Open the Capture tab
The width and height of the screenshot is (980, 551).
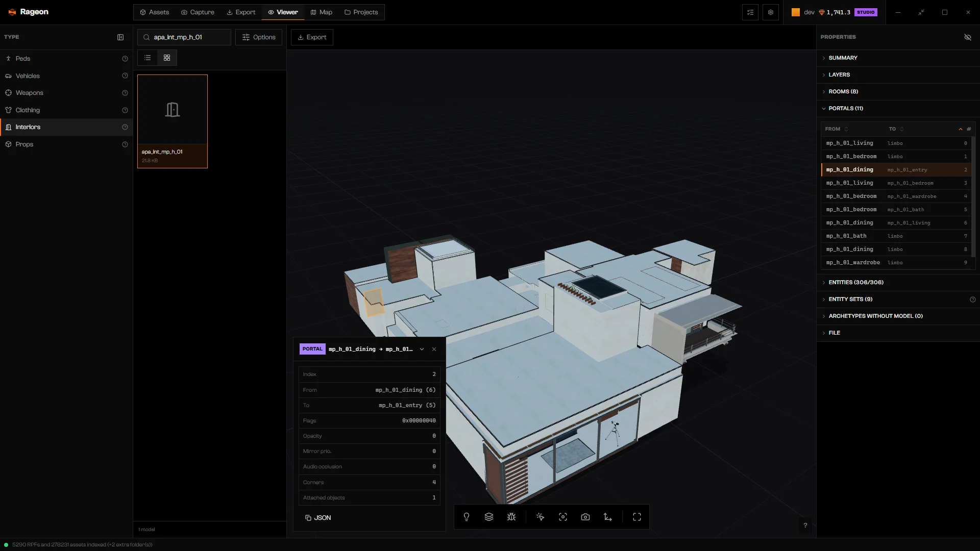pyautogui.click(x=198, y=12)
